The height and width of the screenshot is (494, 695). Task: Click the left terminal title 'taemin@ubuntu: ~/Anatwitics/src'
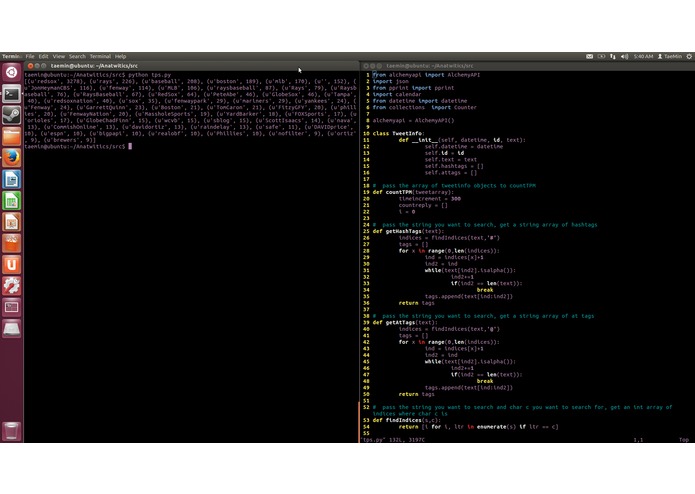(94, 66)
